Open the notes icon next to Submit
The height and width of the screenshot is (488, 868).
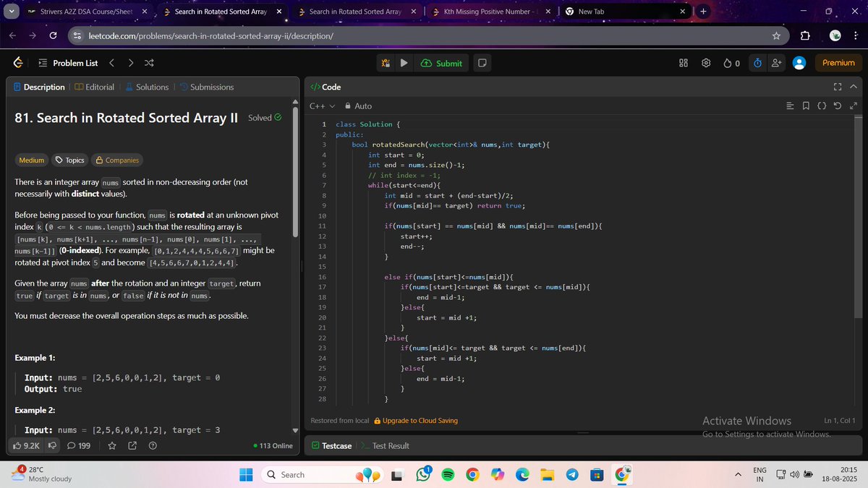(482, 63)
